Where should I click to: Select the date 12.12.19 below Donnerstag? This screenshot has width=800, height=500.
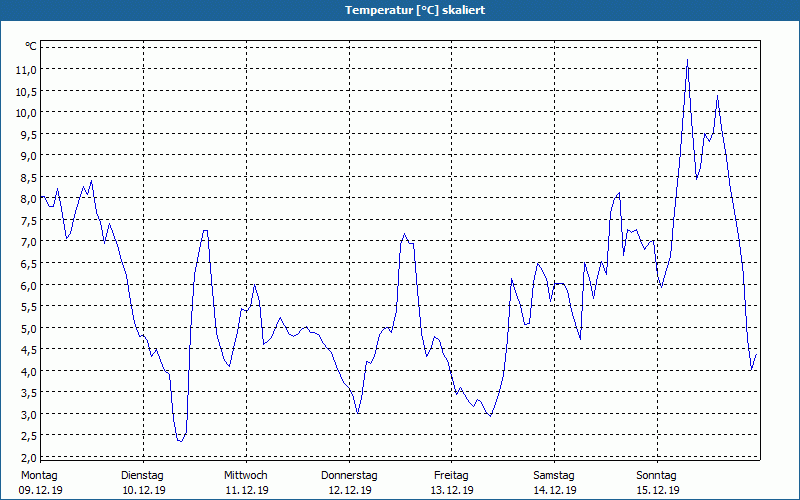click(x=349, y=490)
